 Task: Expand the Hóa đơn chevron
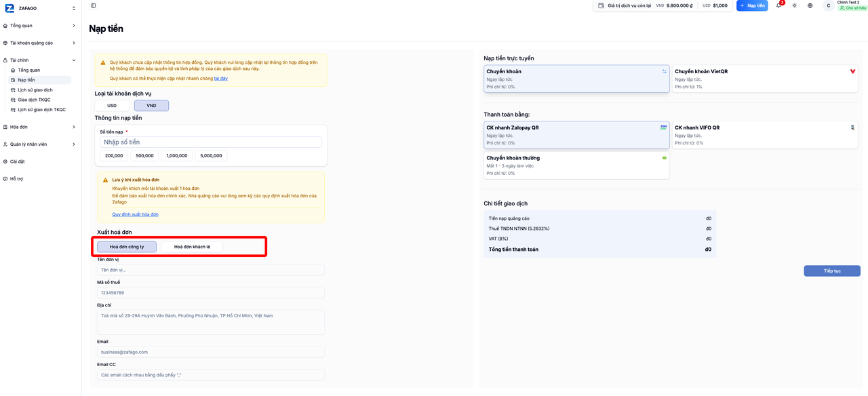coord(74,127)
